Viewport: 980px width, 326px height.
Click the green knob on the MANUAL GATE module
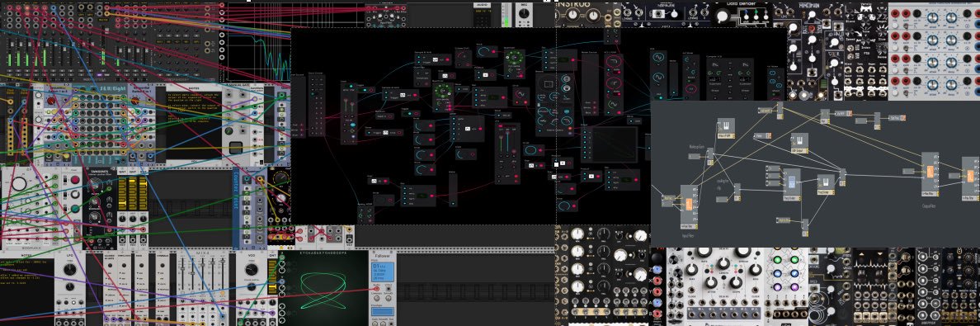pos(229,131)
